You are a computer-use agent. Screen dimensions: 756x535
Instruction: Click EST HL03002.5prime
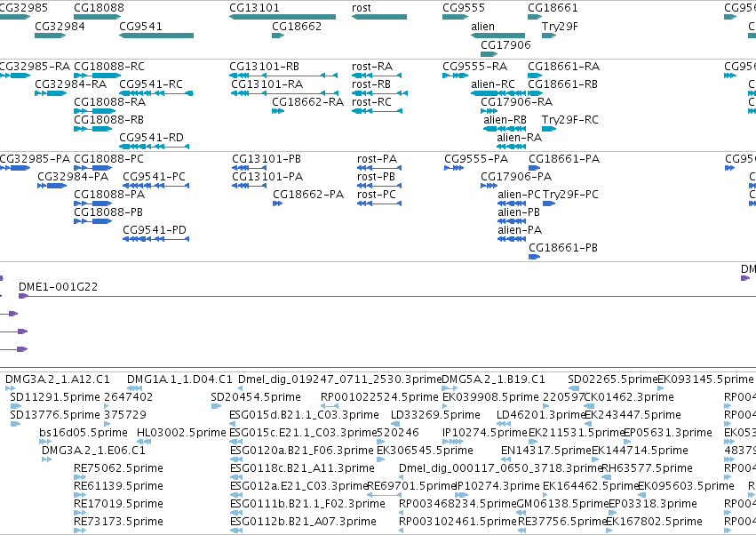(x=181, y=432)
